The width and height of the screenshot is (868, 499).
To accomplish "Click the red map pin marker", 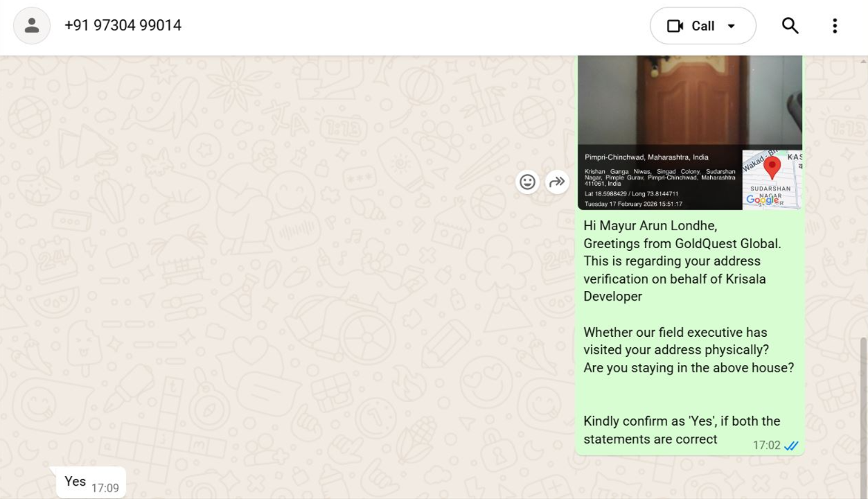I will click(772, 168).
